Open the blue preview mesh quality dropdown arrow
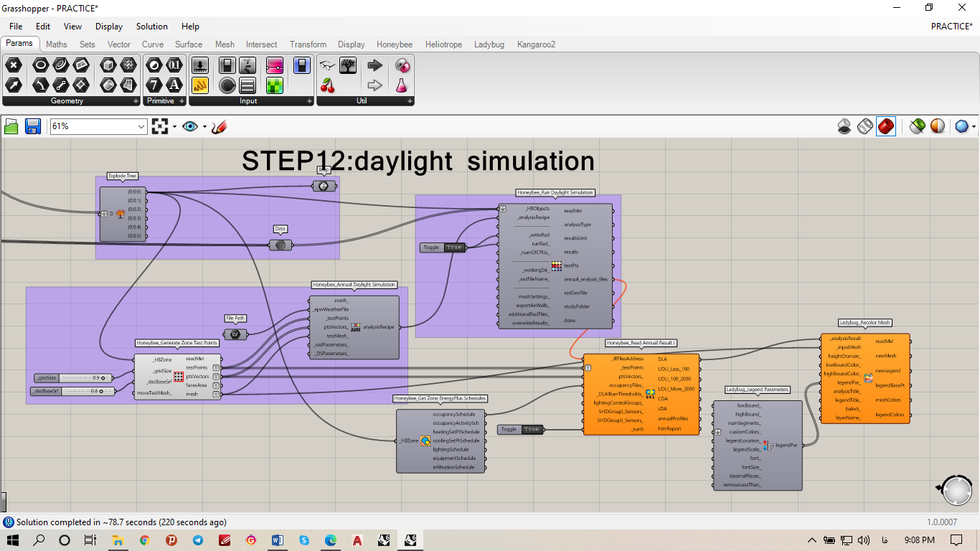Image resolution: width=980 pixels, height=551 pixels. tap(974, 127)
